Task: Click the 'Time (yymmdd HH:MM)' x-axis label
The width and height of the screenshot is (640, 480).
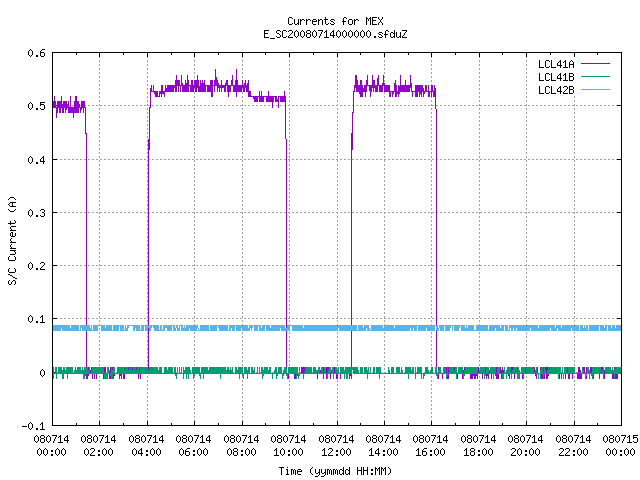Action: pyautogui.click(x=335, y=471)
